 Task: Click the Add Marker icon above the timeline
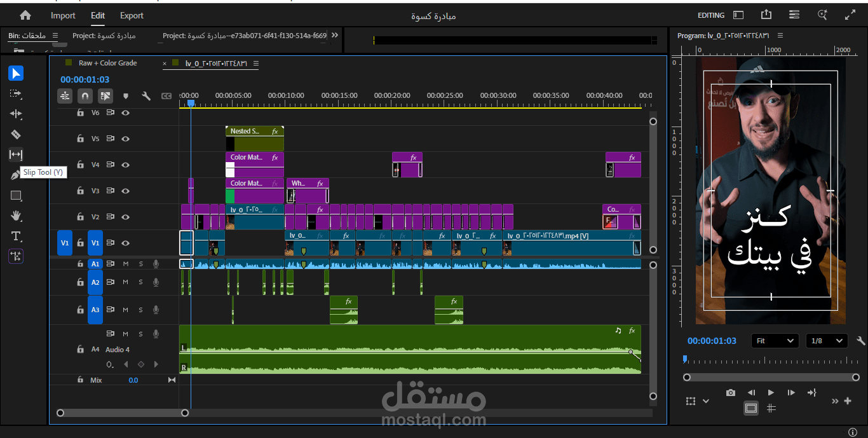[125, 95]
